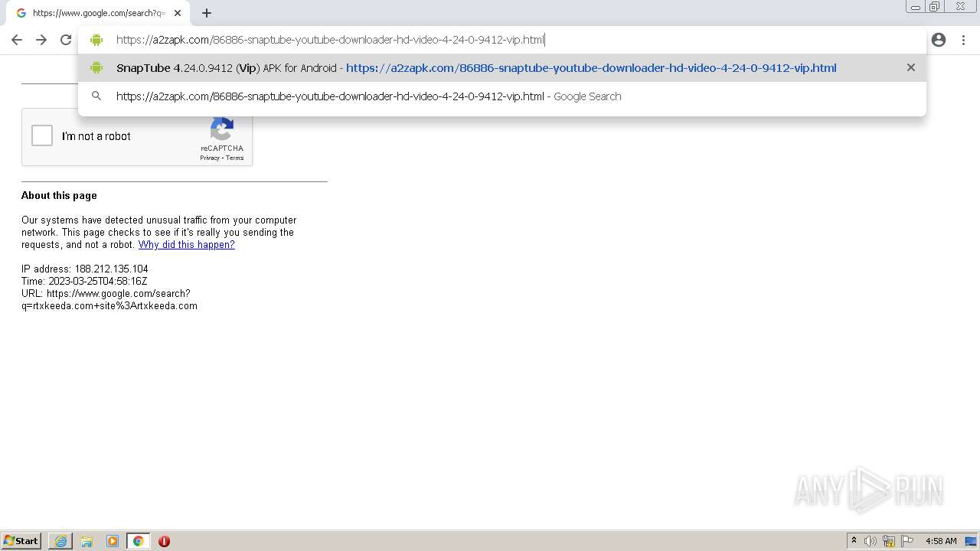Go forward to the next page
The height and width of the screenshot is (551, 980).
[41, 40]
